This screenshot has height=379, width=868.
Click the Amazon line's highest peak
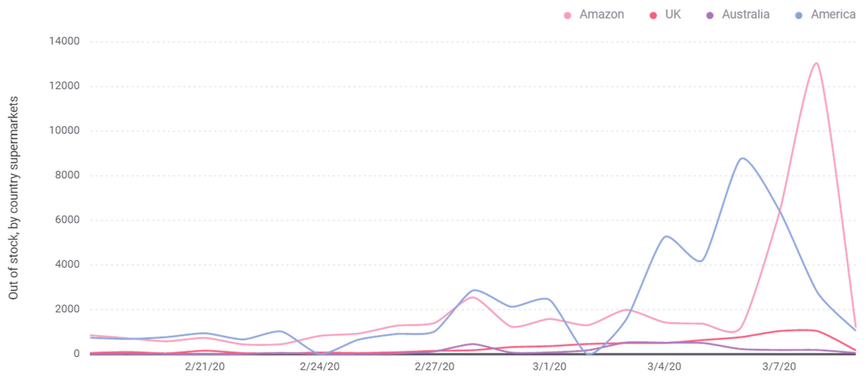(816, 63)
